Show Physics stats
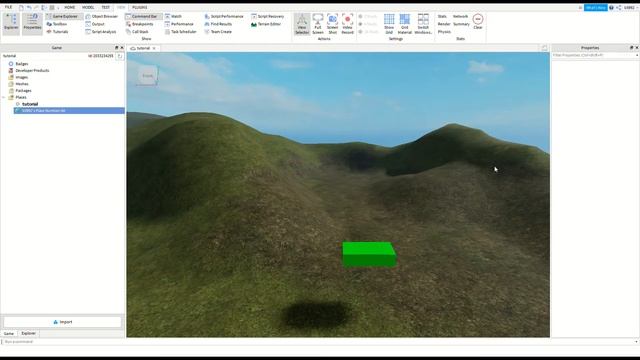The height and width of the screenshot is (360, 640). [444, 32]
